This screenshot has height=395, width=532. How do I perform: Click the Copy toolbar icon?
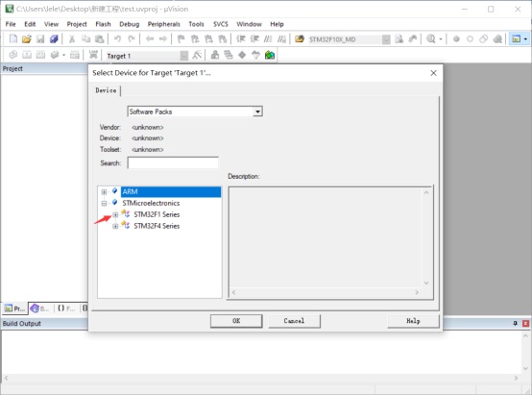point(85,39)
